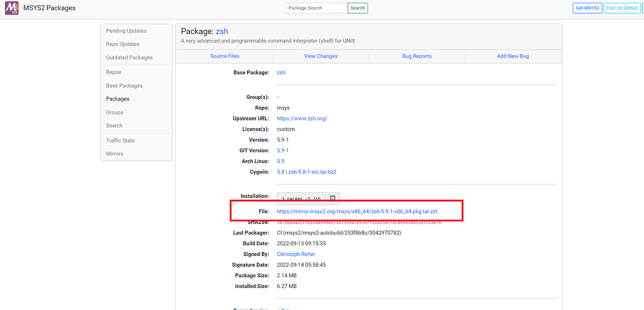
Task: Open MSYS2 Packages home title
Action: click(49, 8)
